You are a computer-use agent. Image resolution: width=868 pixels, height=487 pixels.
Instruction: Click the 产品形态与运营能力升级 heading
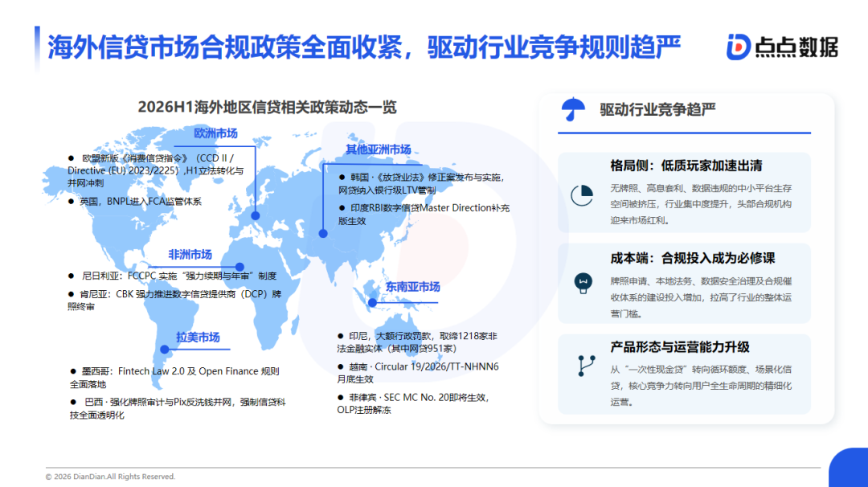[x=680, y=347]
